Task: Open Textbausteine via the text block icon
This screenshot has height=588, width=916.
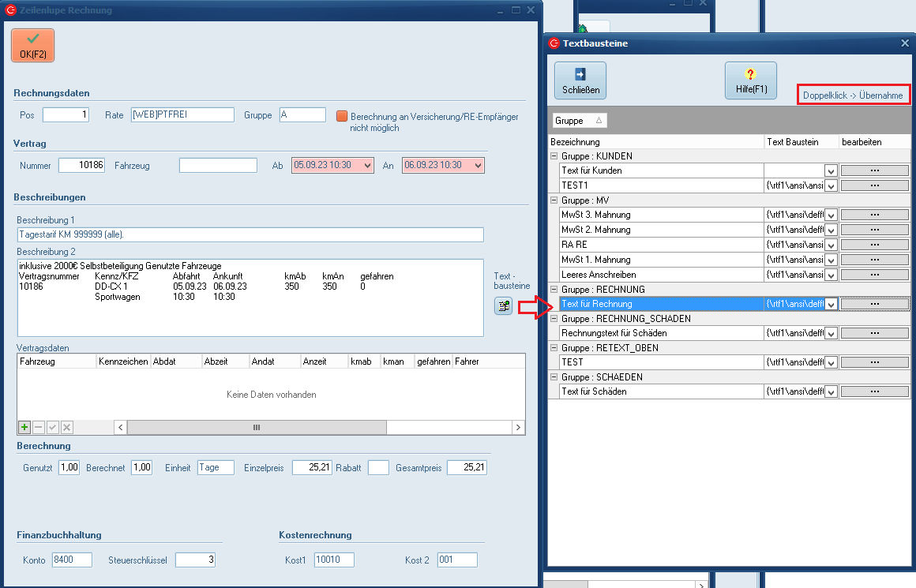Action: (x=503, y=306)
